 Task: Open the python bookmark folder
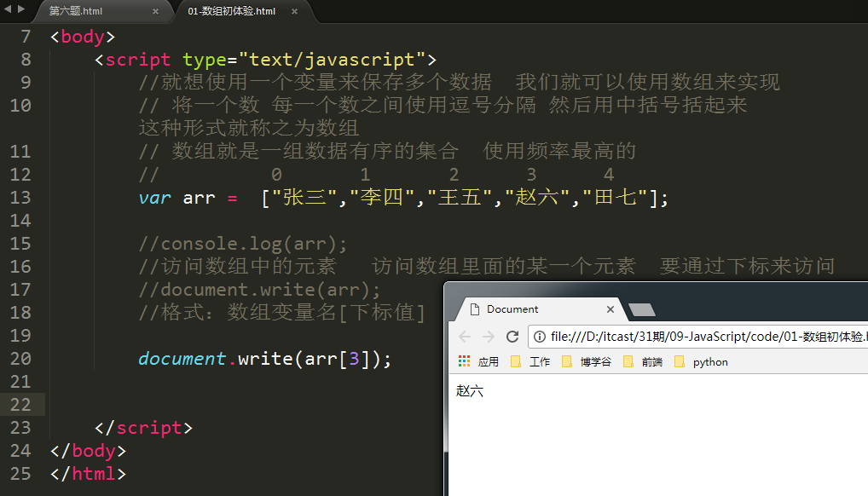tap(702, 362)
